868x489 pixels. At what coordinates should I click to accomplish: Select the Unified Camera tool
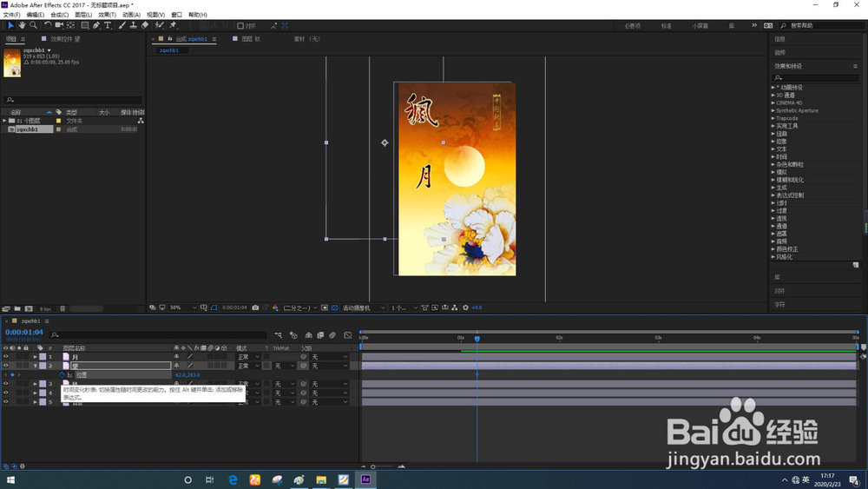pyautogui.click(x=59, y=25)
